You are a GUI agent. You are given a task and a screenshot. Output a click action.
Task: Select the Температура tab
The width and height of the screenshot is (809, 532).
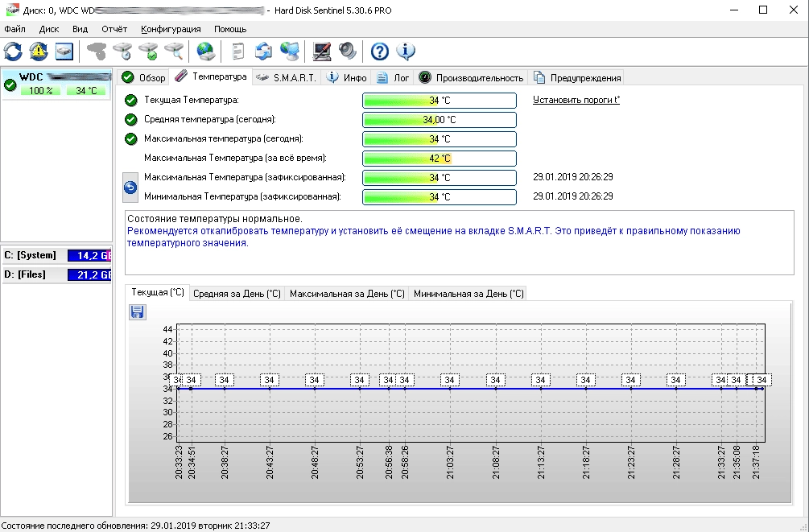click(211, 76)
